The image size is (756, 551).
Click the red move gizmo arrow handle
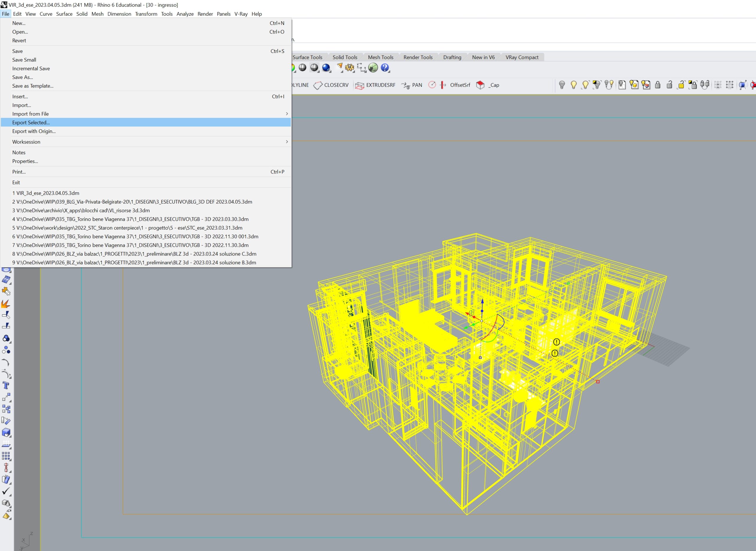[468, 314]
